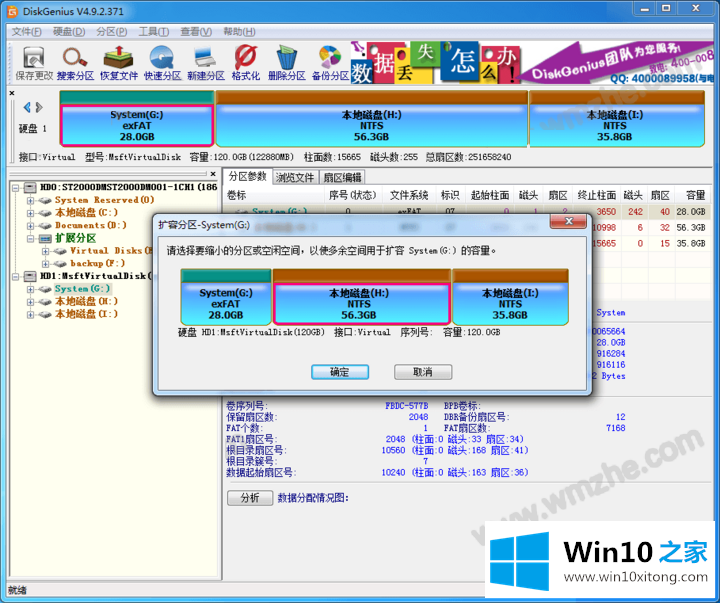Select 本地磁盘(H:) block in main disk map
720x603 pixels.
pos(371,119)
